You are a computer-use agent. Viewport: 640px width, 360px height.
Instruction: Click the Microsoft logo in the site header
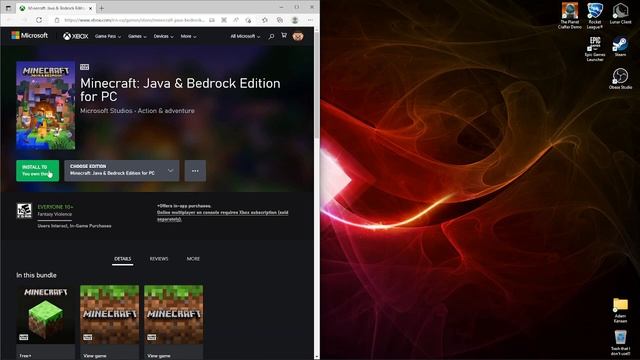point(29,36)
